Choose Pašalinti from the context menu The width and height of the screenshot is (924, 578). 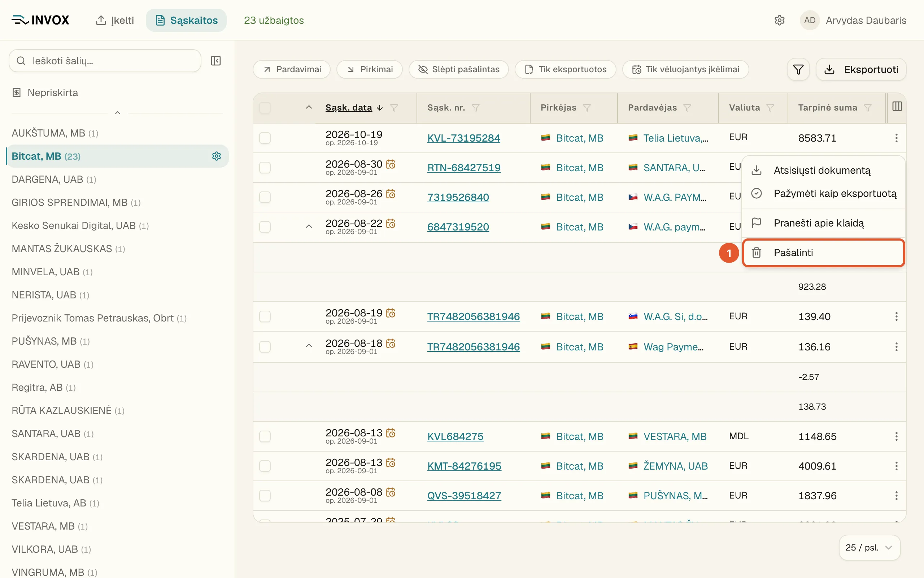(823, 253)
